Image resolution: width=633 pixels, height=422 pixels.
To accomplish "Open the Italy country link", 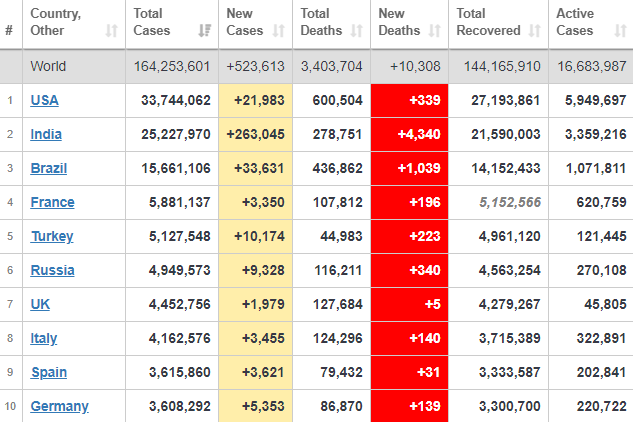I will pyautogui.click(x=44, y=338).
